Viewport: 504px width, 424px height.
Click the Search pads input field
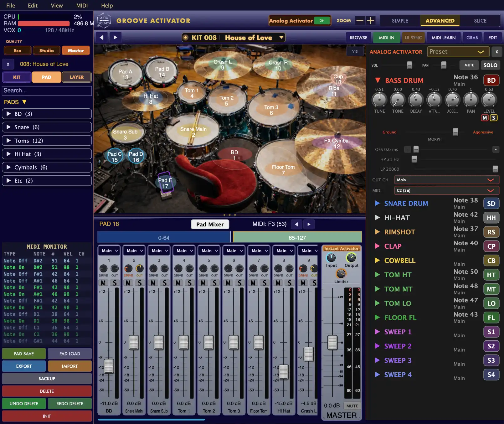coord(47,91)
